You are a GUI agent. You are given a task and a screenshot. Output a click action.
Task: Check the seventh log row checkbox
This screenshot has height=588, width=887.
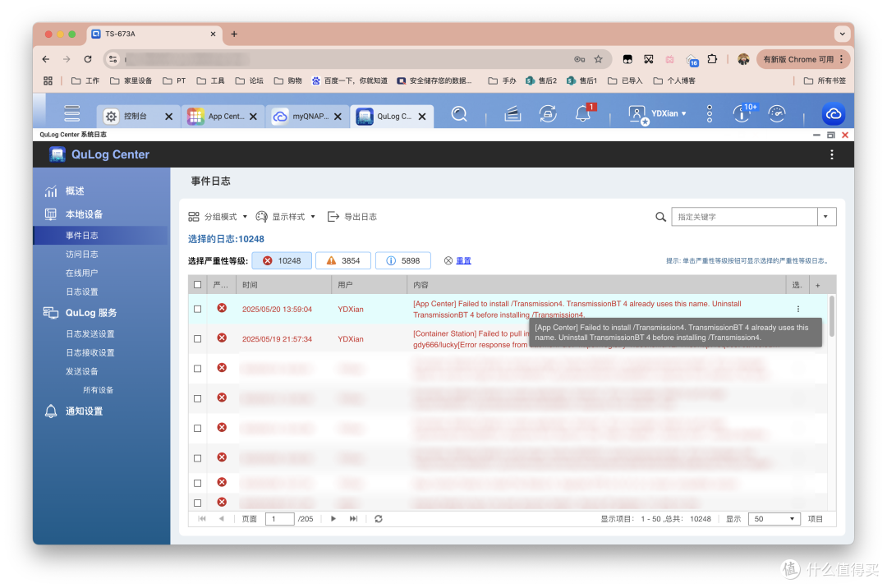pyautogui.click(x=197, y=483)
